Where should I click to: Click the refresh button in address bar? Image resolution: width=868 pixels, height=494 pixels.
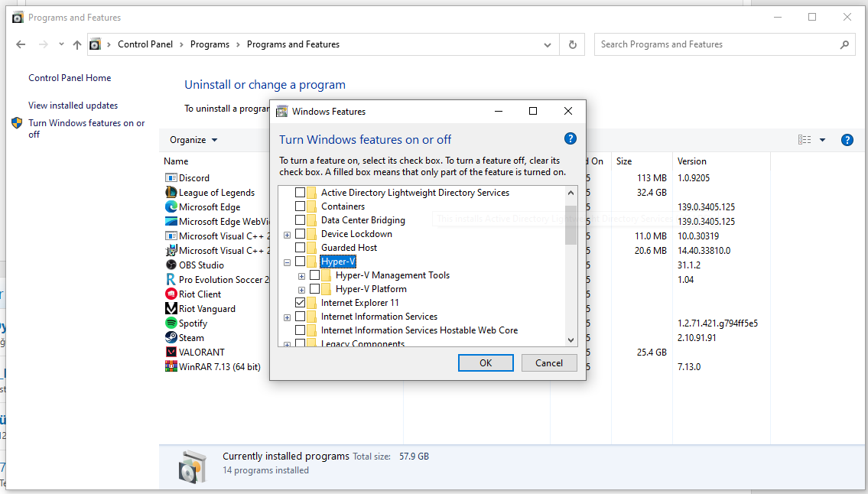coord(572,44)
